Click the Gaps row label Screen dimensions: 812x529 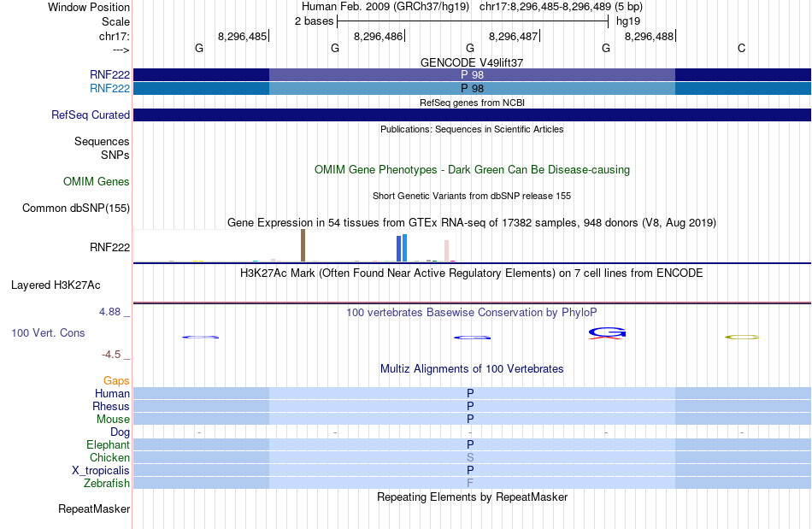point(116,381)
